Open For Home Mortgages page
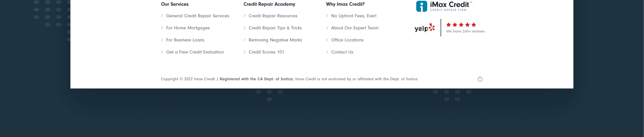Viewport: 644px width, 137px height. tap(188, 28)
